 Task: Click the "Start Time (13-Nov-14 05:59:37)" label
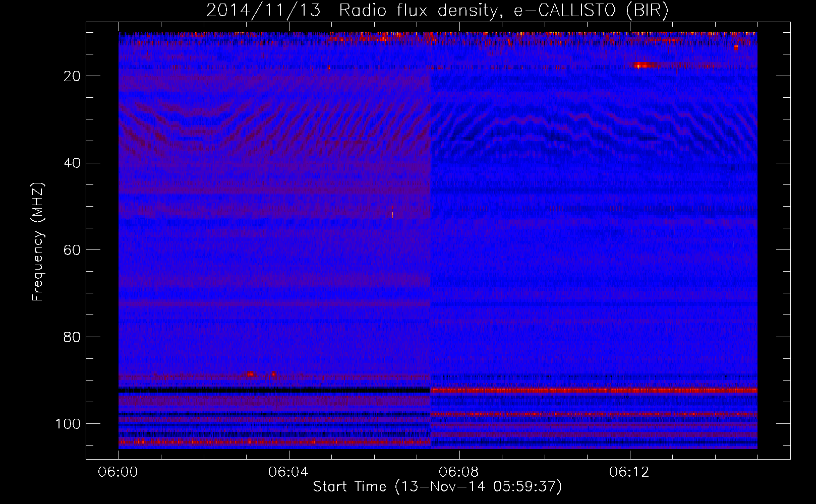[x=437, y=487]
